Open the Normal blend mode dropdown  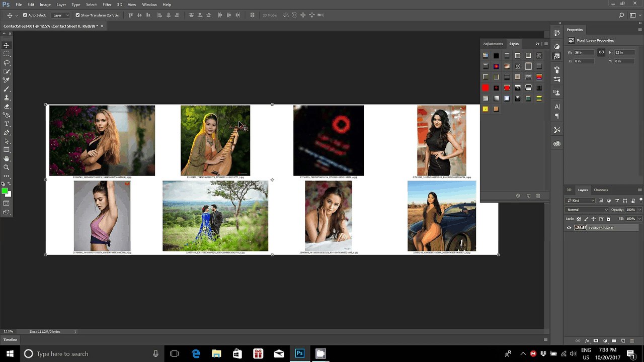[587, 210]
